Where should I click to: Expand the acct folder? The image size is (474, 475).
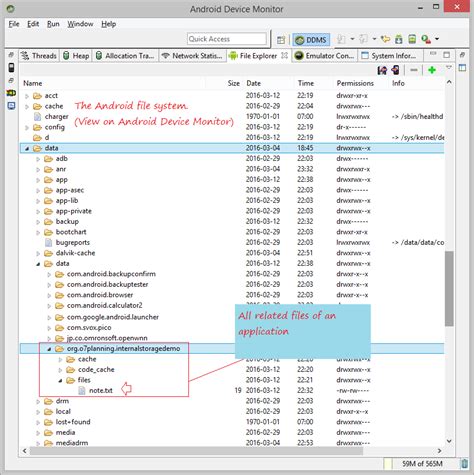tap(27, 96)
